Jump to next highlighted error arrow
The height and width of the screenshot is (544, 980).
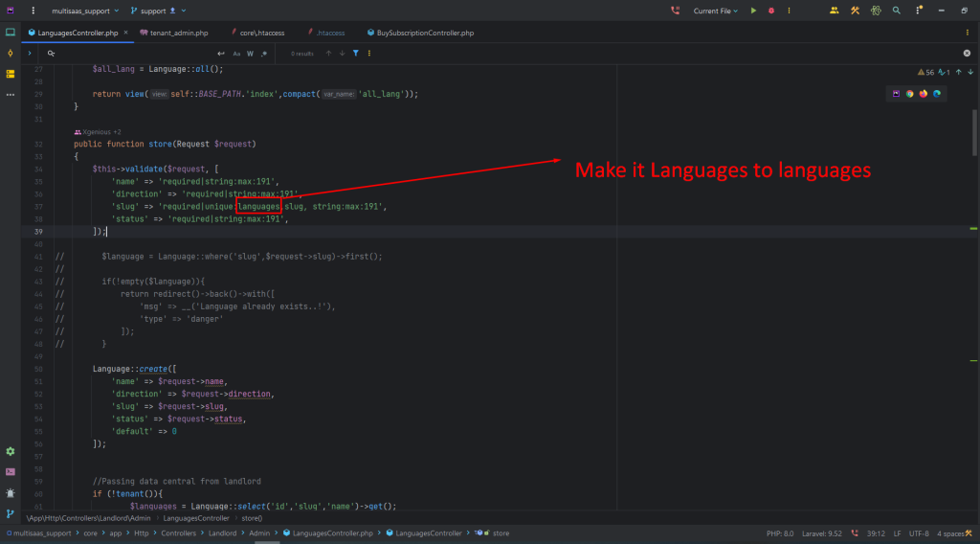tap(970, 73)
